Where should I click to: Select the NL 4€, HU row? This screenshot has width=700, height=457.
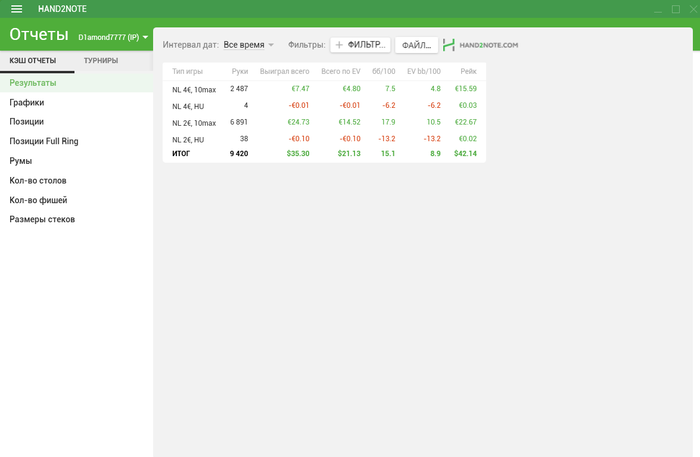(x=324, y=106)
